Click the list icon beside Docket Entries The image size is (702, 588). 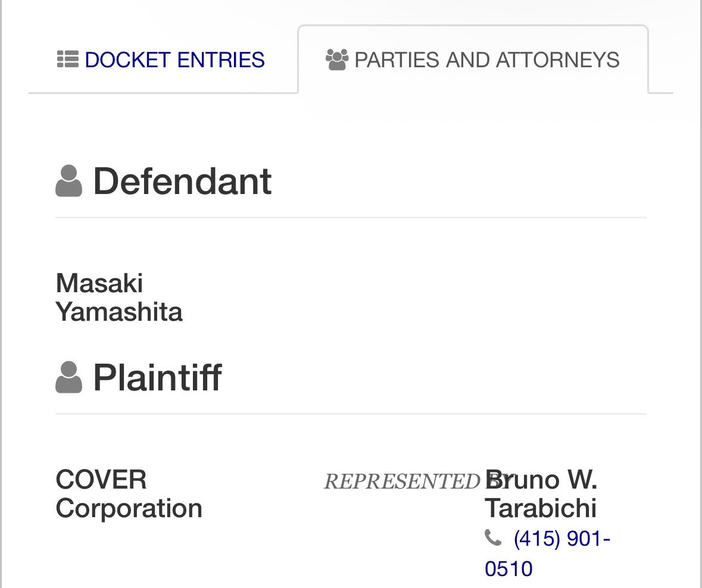[68, 60]
